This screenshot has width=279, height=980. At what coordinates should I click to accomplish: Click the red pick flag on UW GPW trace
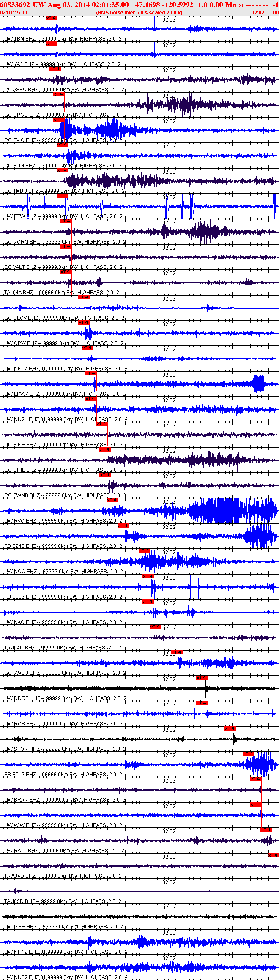[84, 323]
